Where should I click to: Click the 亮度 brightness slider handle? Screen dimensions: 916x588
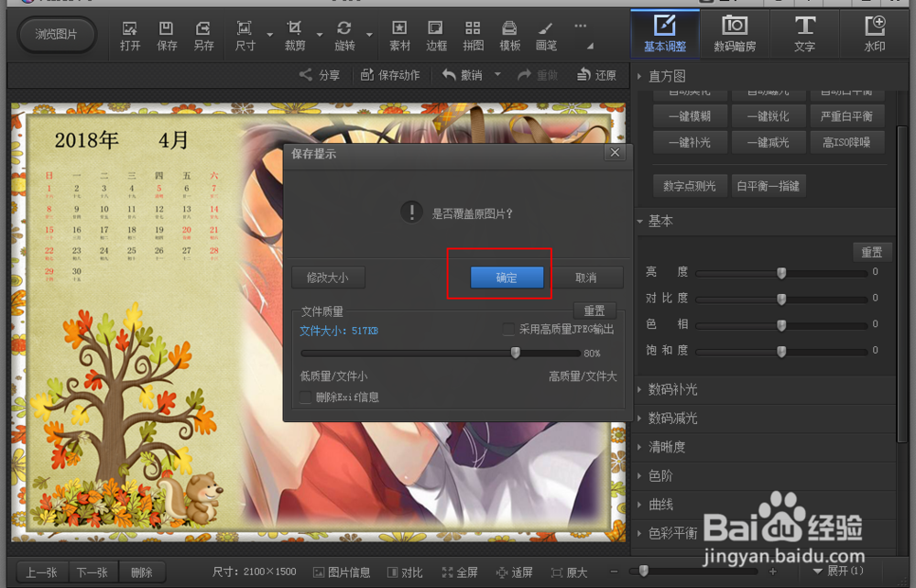pos(781,273)
